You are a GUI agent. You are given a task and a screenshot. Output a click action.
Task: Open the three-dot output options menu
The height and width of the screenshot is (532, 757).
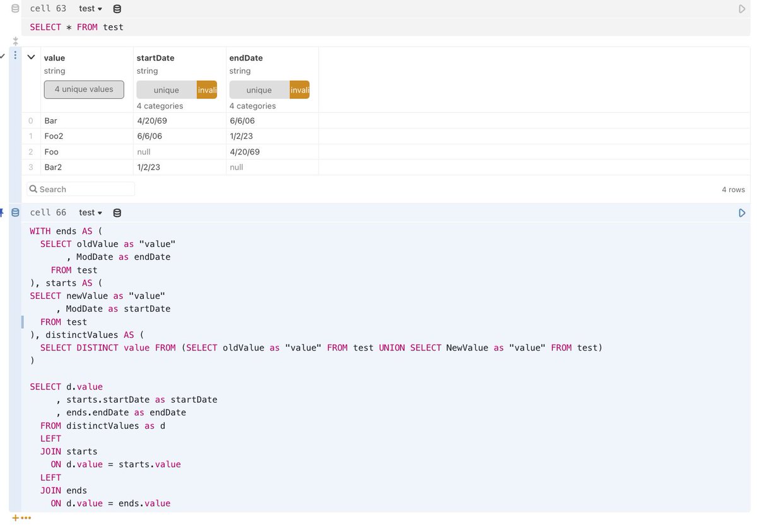[15, 55]
